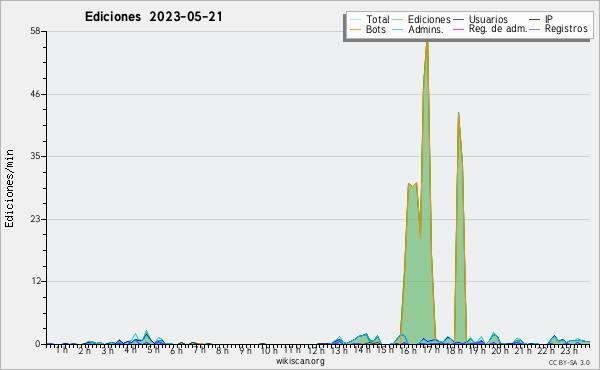The width and height of the screenshot is (600, 370).
Task: Click the chart title 'Ediciones 2023-05-21'
Action: (x=153, y=17)
